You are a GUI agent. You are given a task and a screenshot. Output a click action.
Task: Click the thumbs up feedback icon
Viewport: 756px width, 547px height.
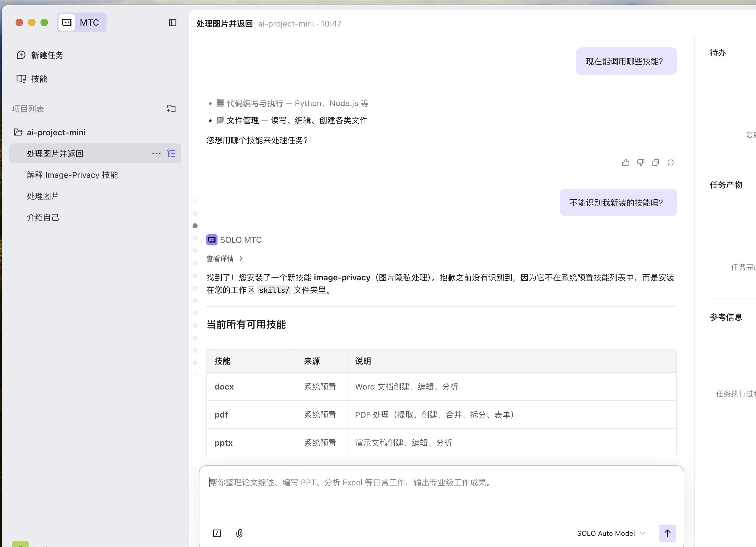pyautogui.click(x=625, y=162)
